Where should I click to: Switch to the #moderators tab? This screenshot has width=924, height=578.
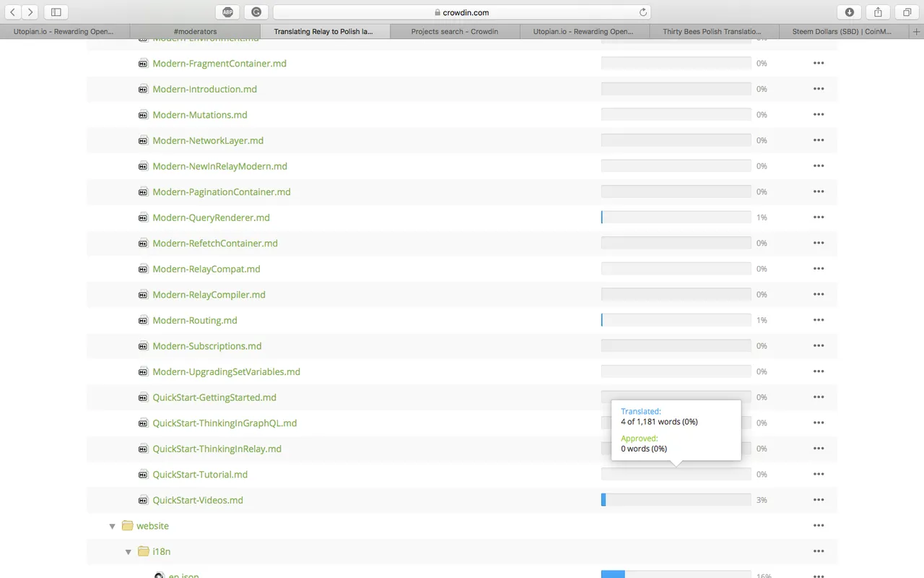tap(195, 32)
